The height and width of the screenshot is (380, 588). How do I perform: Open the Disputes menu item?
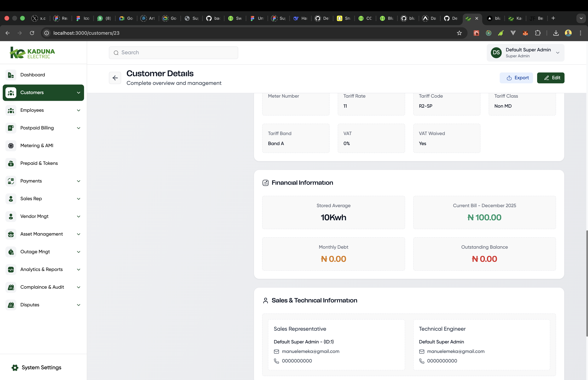point(30,305)
